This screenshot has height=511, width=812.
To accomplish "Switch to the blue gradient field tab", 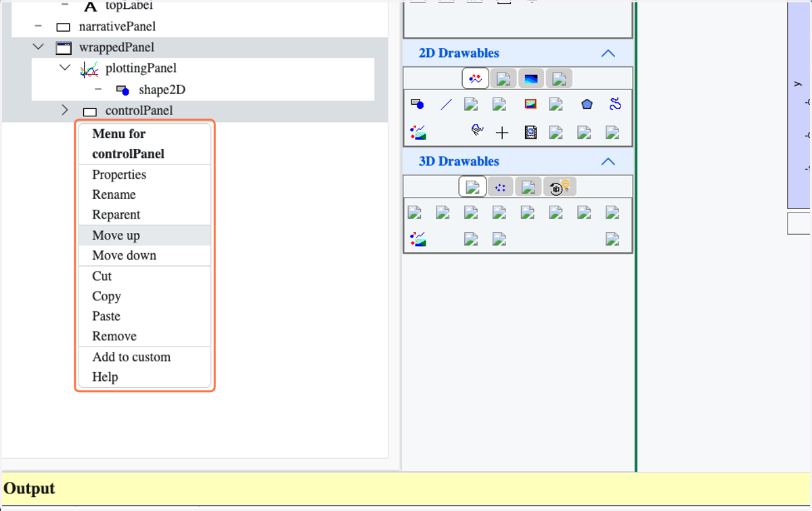I will 531,79.
